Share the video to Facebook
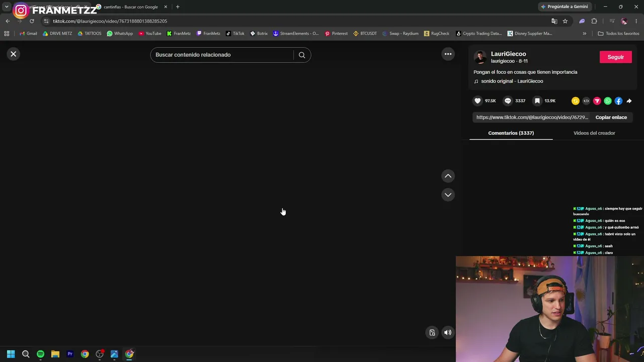 618,101
